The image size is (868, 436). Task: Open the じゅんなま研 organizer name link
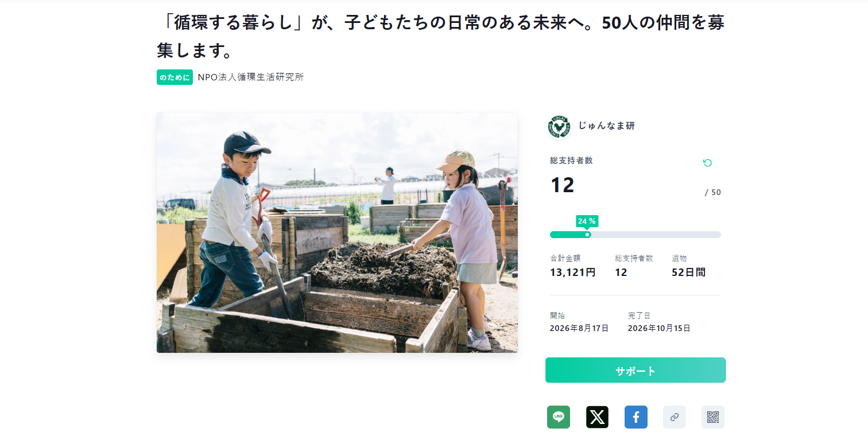pos(607,126)
